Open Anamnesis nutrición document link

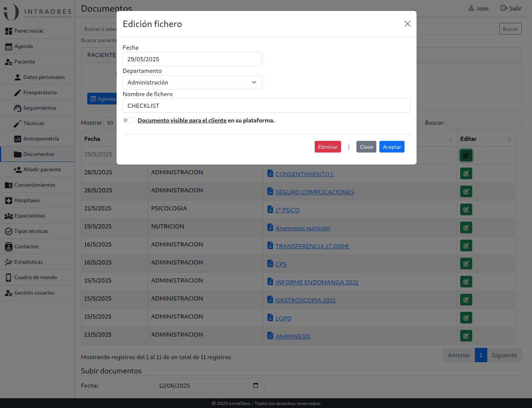coord(303,228)
